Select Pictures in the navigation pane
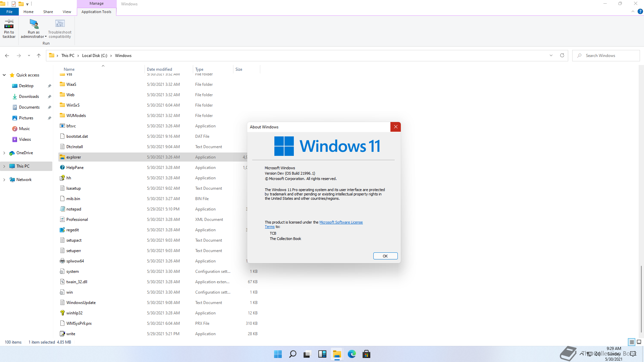 [26, 118]
